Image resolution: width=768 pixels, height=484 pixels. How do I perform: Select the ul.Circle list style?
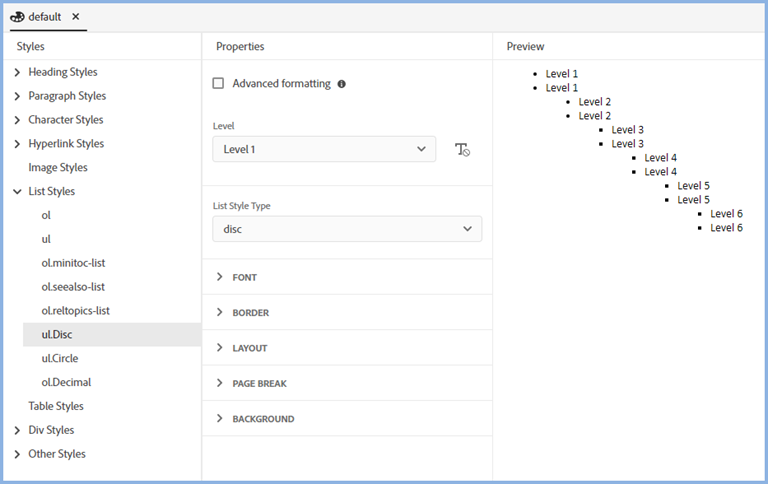pos(60,358)
